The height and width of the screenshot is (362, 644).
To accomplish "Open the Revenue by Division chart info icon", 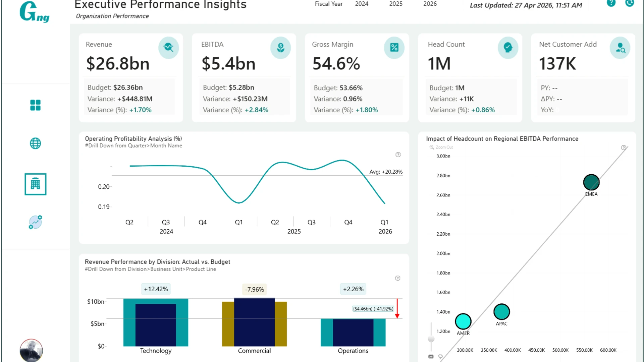I will [398, 278].
